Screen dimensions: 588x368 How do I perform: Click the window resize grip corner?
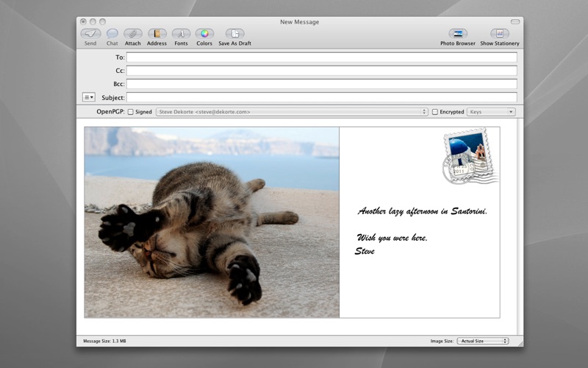pos(520,344)
